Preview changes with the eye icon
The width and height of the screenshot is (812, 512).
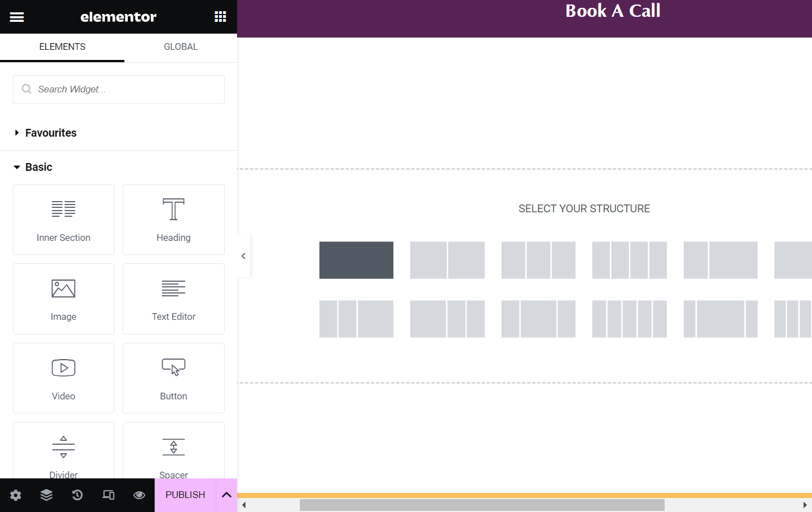139,495
